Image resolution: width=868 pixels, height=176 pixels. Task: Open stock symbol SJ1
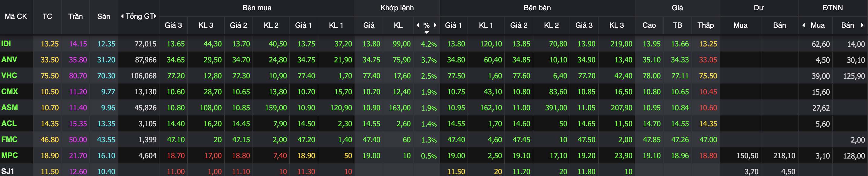8,171
